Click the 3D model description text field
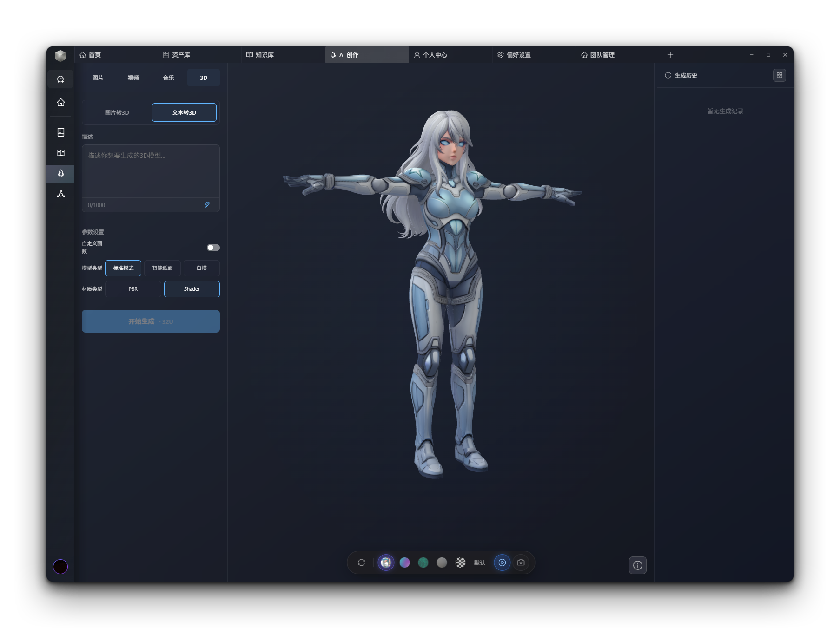Screen dimensions: 840x628 click(151, 171)
